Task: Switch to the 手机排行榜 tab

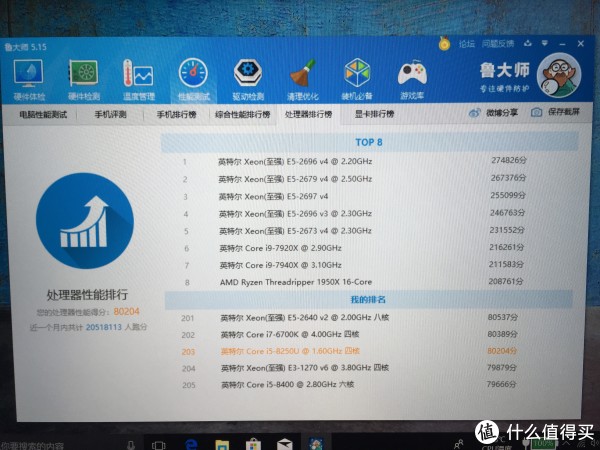Action: (x=176, y=114)
